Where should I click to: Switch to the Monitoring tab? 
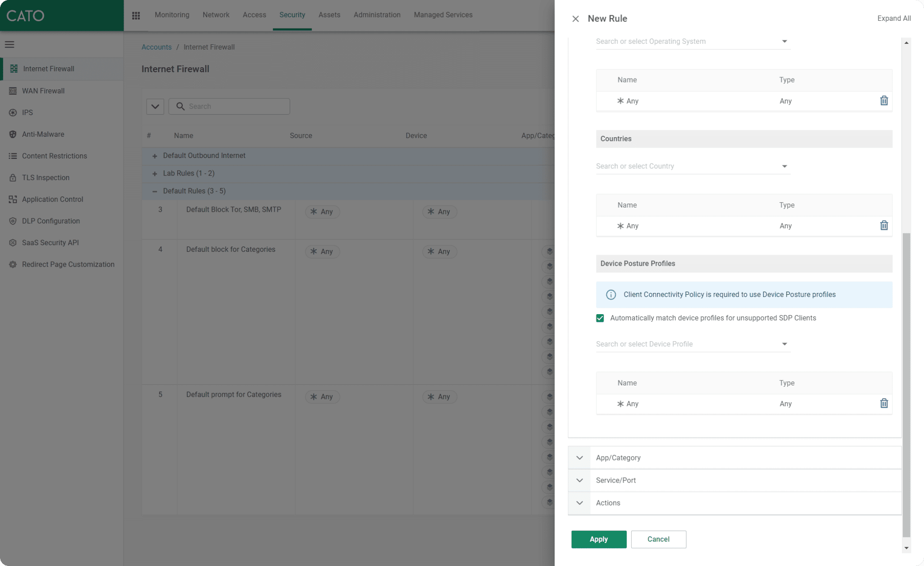[172, 15]
